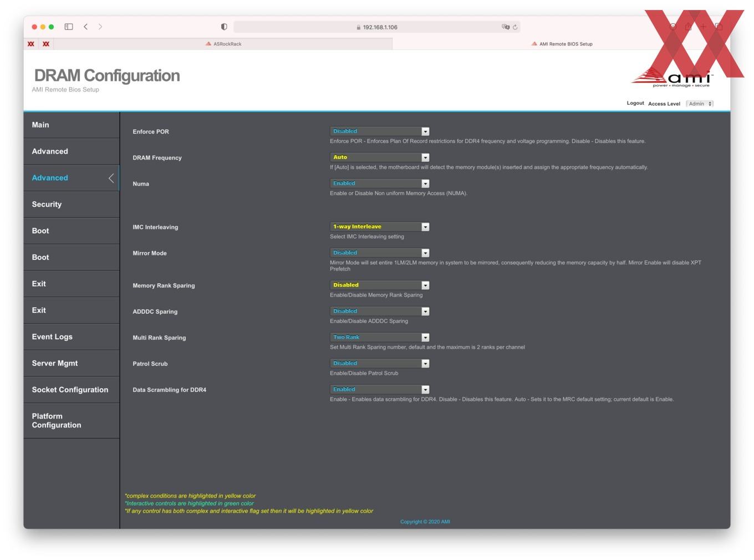The width and height of the screenshot is (754, 560).
Task: Click the 'Patrol Scrub' setting label
Action: (150, 364)
